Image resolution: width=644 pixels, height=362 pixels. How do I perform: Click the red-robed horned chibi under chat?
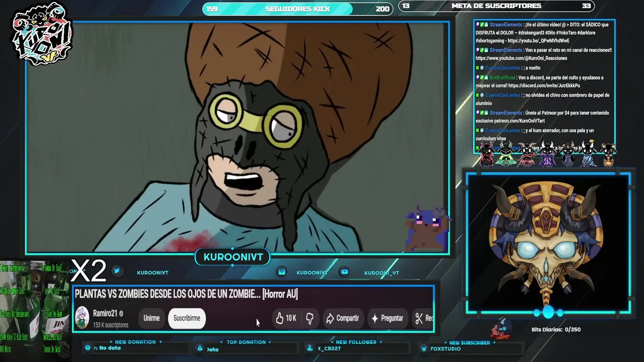click(x=487, y=154)
